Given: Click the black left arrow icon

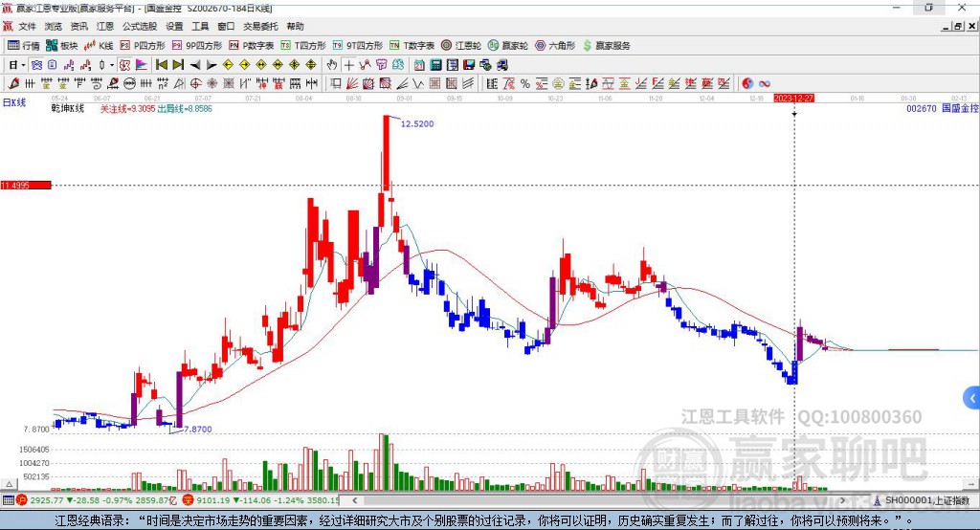Looking at the screenshot, I should [x=195, y=65].
